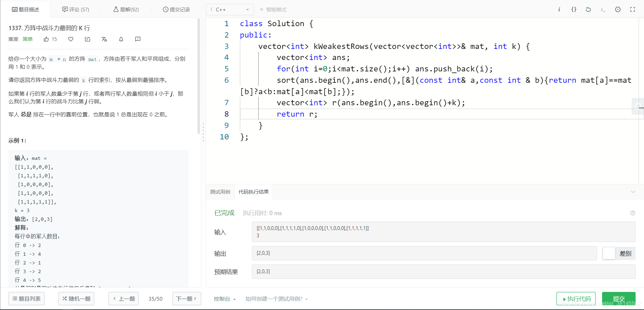The height and width of the screenshot is (310, 644).
Task: Click the thumbs-up like icon
Action: coord(46,39)
